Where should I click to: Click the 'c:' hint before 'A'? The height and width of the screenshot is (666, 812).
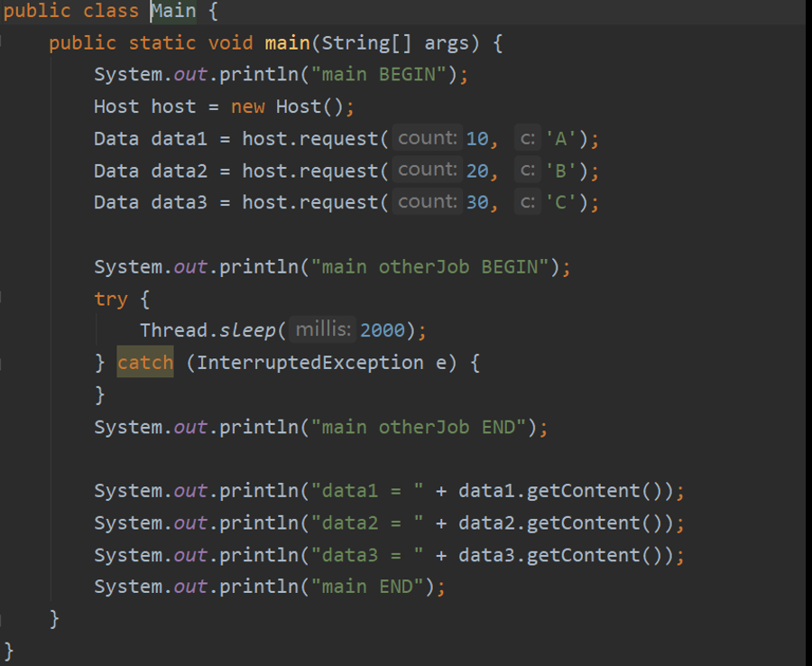tap(528, 138)
